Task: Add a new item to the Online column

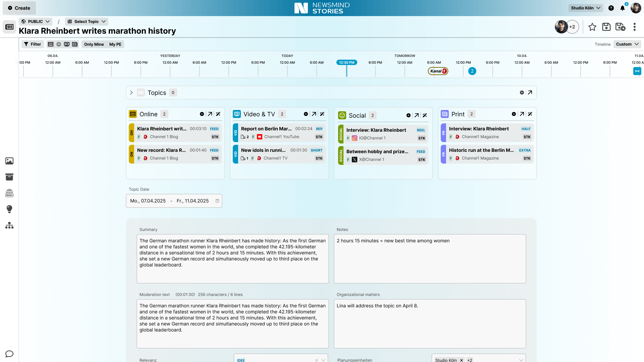Action: [x=202, y=114]
